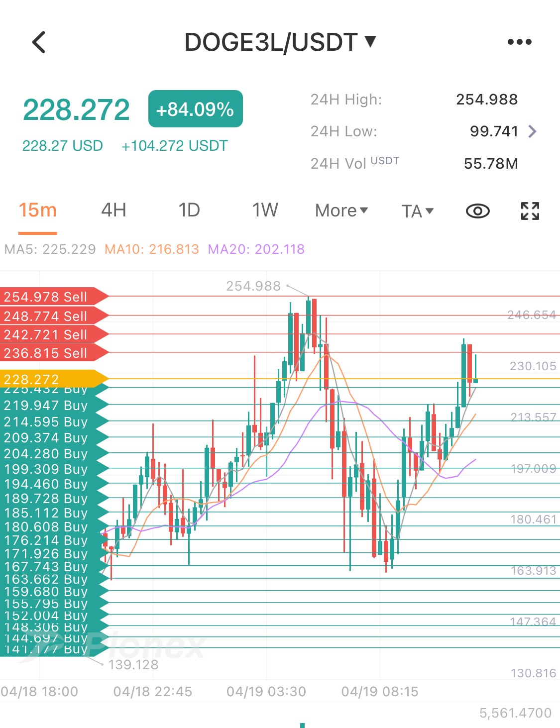Switch to the 1D timeframe tab
The width and height of the screenshot is (560, 728).
point(189,210)
